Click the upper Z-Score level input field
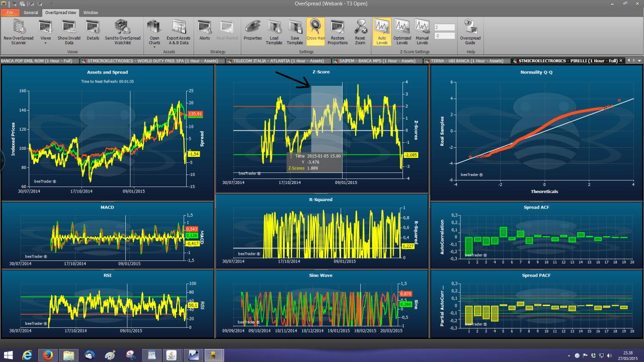 (x=444, y=27)
